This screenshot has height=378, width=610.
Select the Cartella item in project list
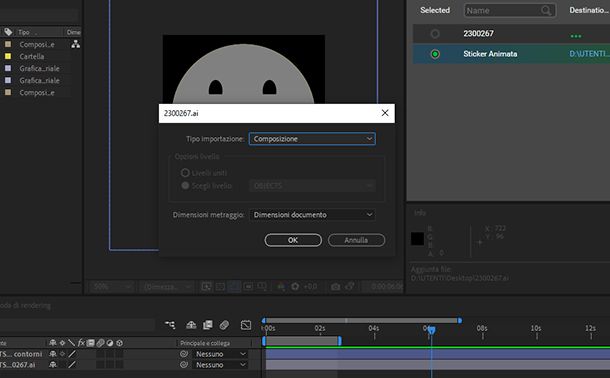[x=32, y=56]
